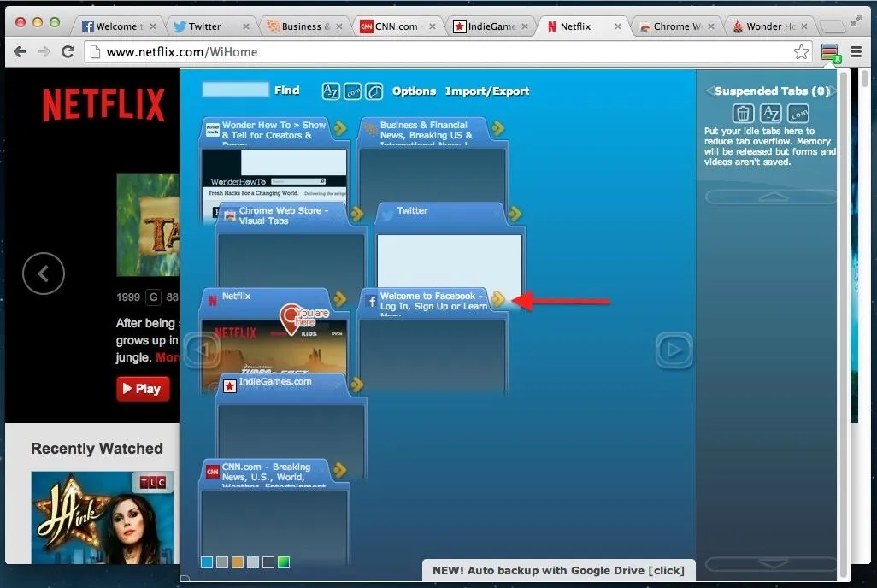The height and width of the screenshot is (588, 877).
Task: Suspend the Business & Financial News tab via its yellow arrow
Action: point(497,128)
